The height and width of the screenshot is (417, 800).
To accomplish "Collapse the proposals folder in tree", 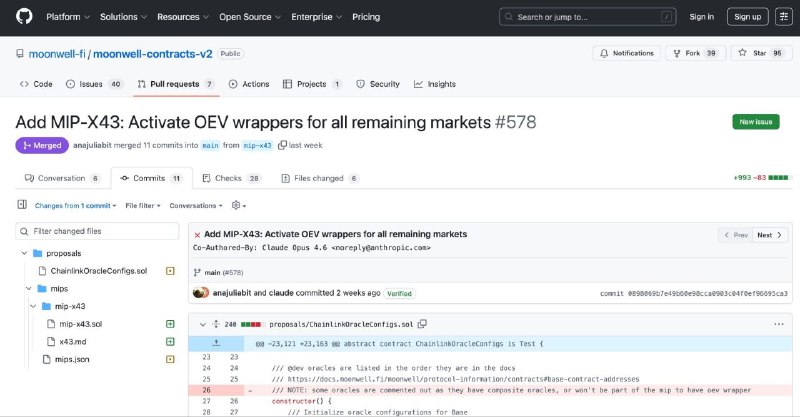I will click(23, 253).
